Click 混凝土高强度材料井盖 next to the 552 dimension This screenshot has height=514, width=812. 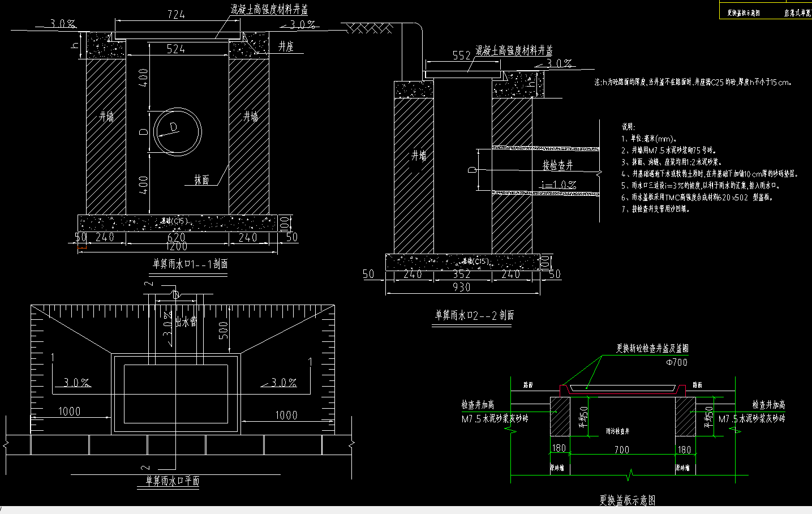(514, 51)
